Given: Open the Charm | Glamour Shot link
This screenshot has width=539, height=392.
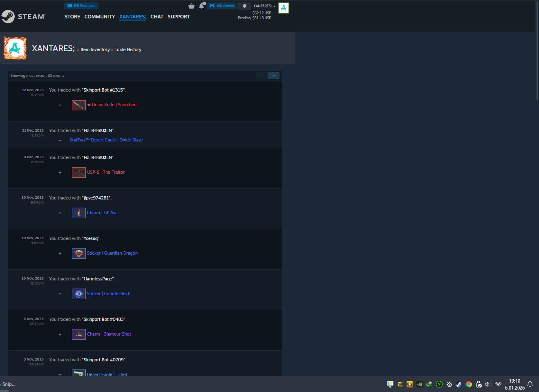Looking at the screenshot, I should pyautogui.click(x=109, y=334).
